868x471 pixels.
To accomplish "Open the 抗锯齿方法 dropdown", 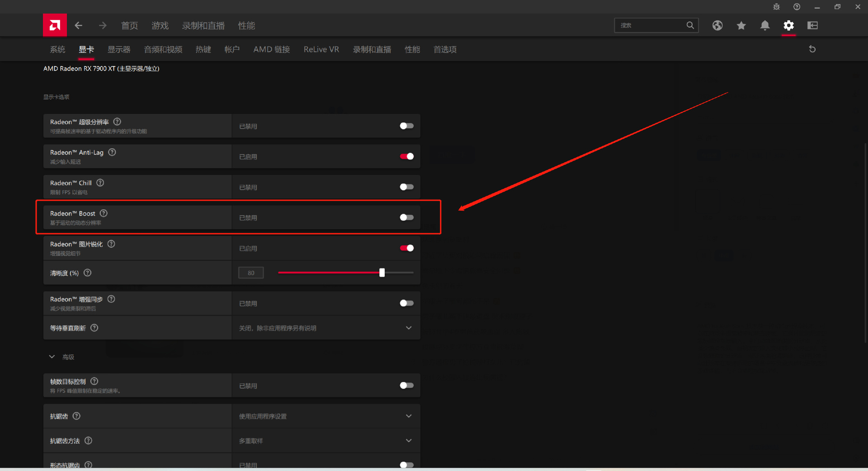I will (x=326, y=441).
